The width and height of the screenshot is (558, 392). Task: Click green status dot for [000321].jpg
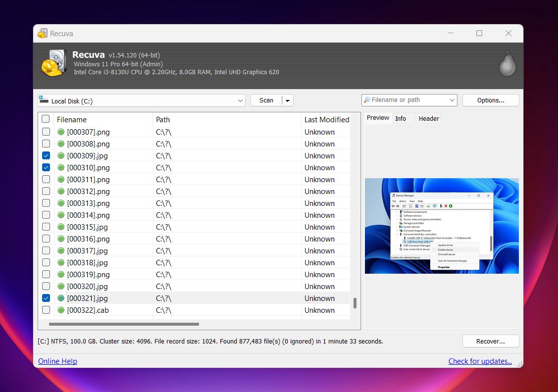[61, 298]
